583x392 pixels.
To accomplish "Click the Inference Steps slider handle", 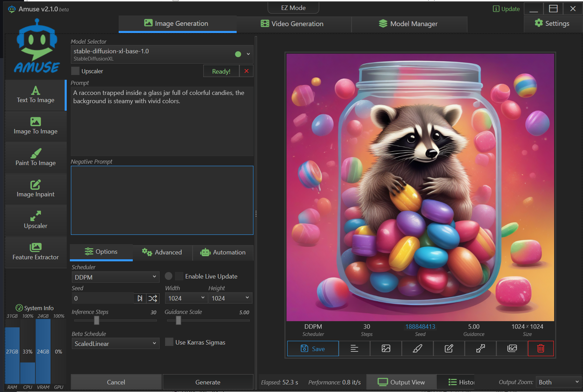I will point(97,320).
